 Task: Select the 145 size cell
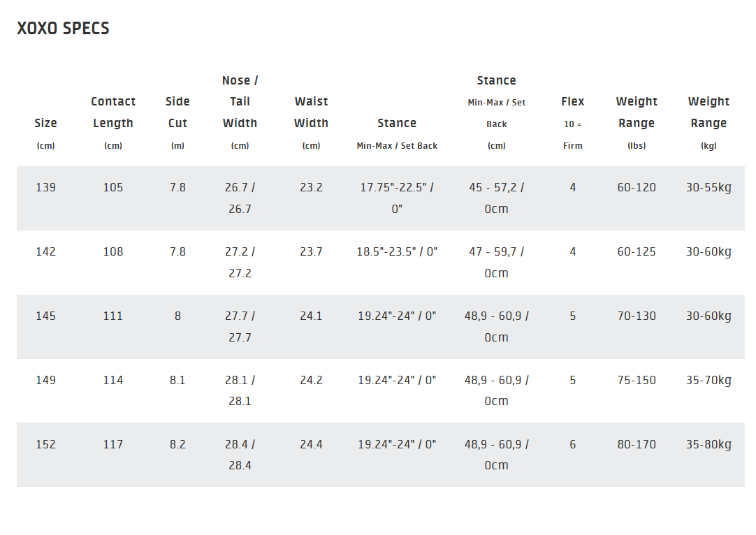click(45, 316)
